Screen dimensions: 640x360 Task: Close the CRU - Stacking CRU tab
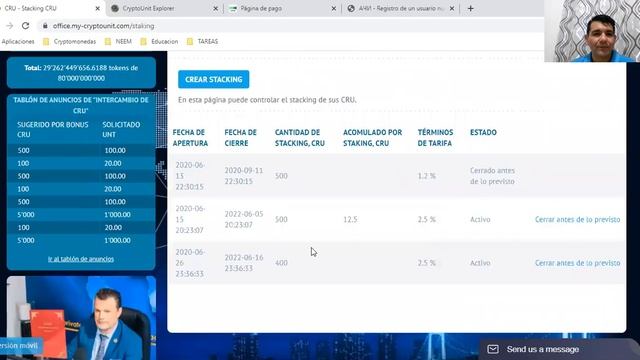tap(98, 8)
